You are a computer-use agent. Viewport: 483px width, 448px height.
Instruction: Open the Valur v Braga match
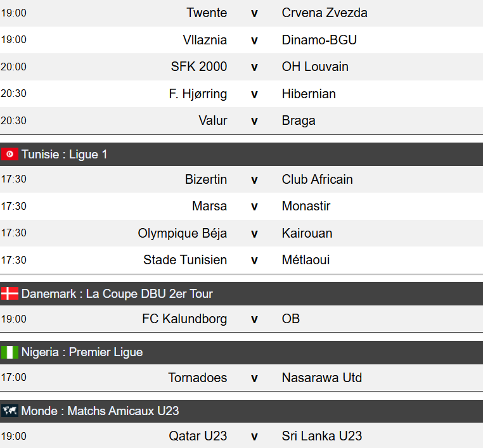254,120
